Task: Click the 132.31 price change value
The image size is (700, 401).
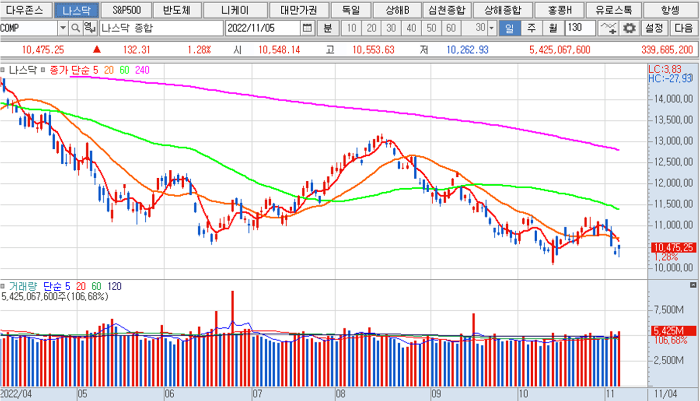Action: [137, 50]
